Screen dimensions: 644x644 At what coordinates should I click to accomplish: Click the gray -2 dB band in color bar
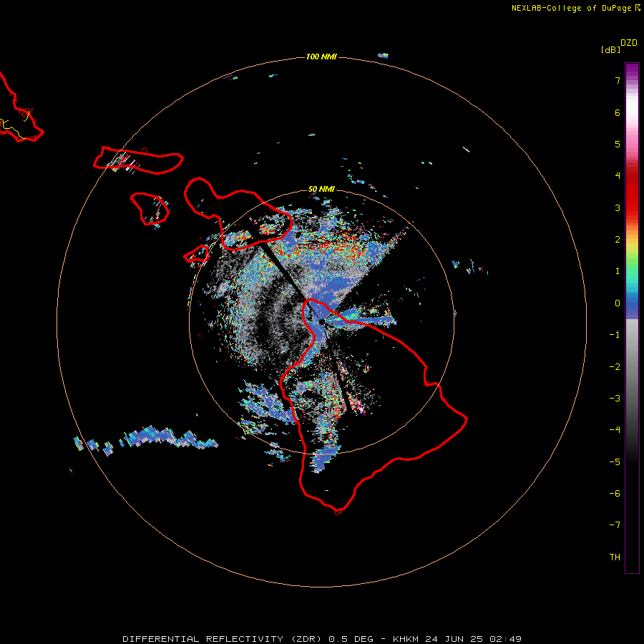[632, 367]
